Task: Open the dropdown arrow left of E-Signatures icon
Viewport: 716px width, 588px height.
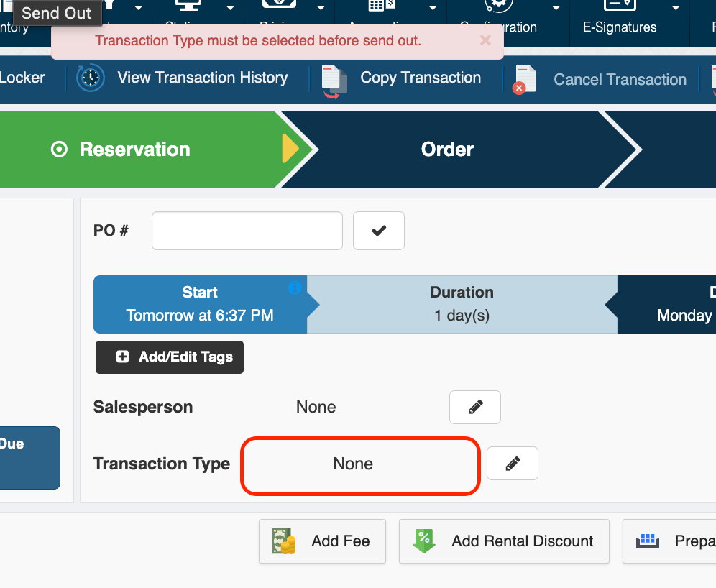Action: coord(556,8)
